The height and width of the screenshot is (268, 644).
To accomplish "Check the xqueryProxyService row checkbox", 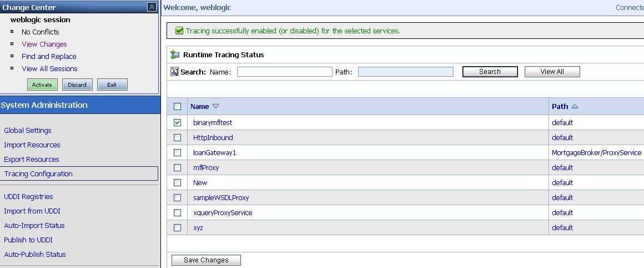I will click(x=178, y=212).
